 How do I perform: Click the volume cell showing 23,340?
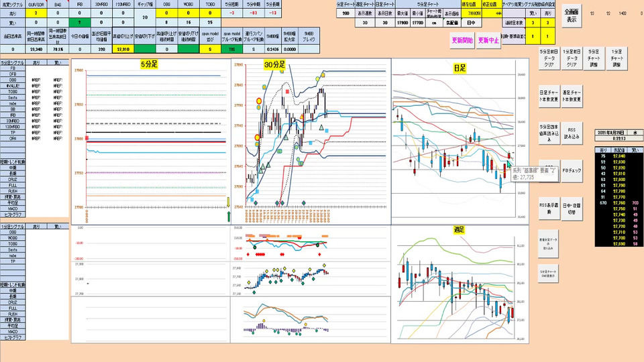pyautogui.click(x=36, y=49)
